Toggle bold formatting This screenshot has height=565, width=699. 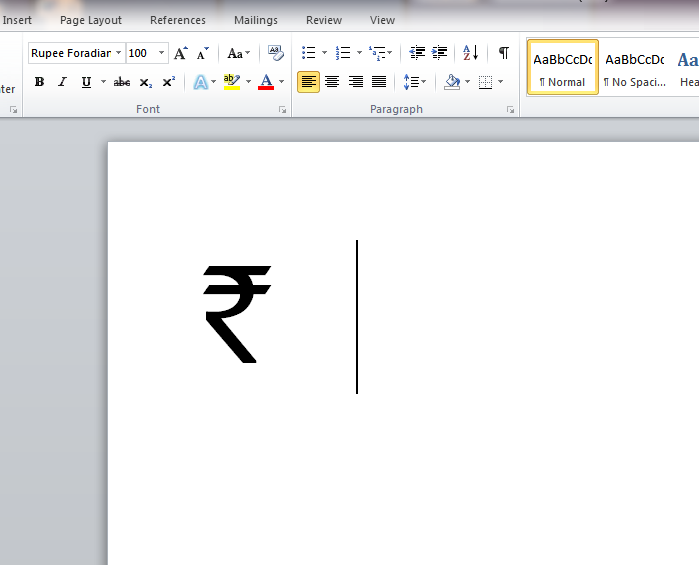[x=39, y=82]
